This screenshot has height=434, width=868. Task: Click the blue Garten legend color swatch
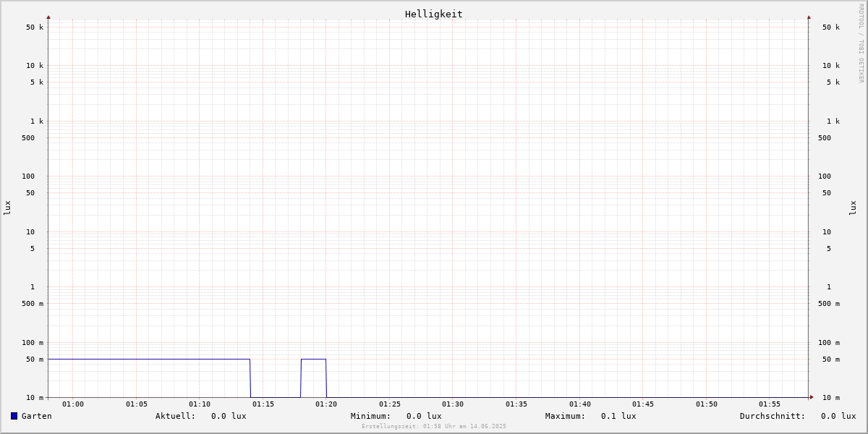click(14, 416)
